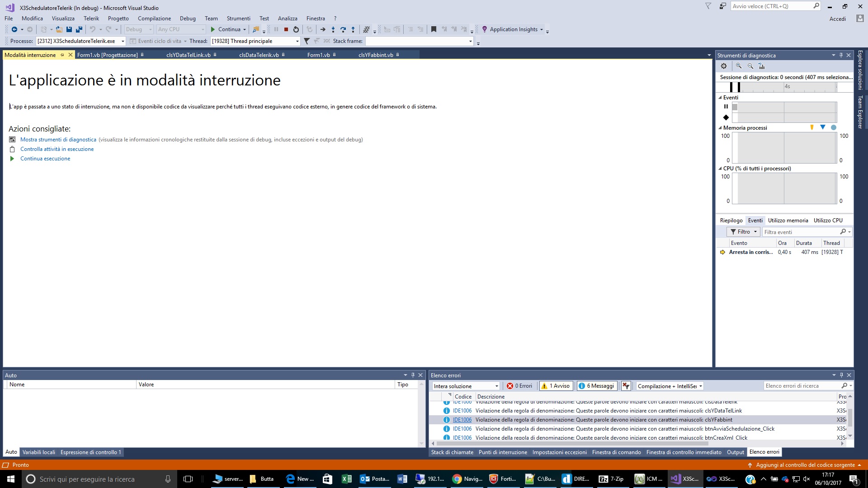
Task: Toggle the 0 Errori filter
Action: 519,386
